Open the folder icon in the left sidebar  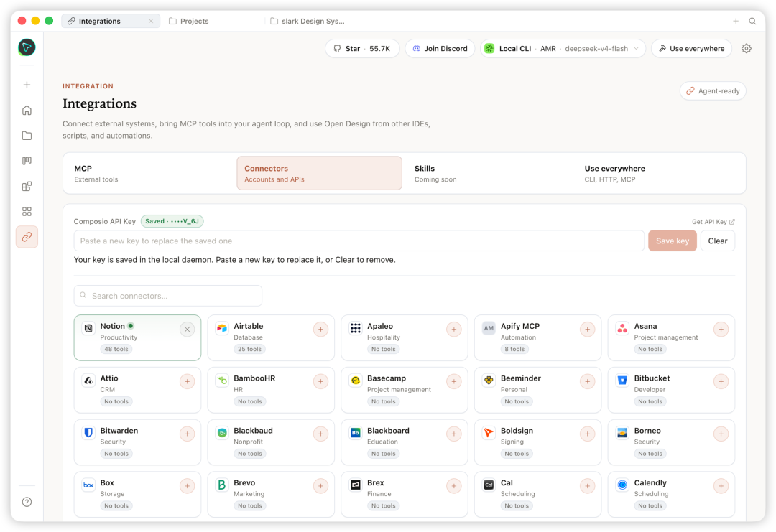(x=27, y=136)
